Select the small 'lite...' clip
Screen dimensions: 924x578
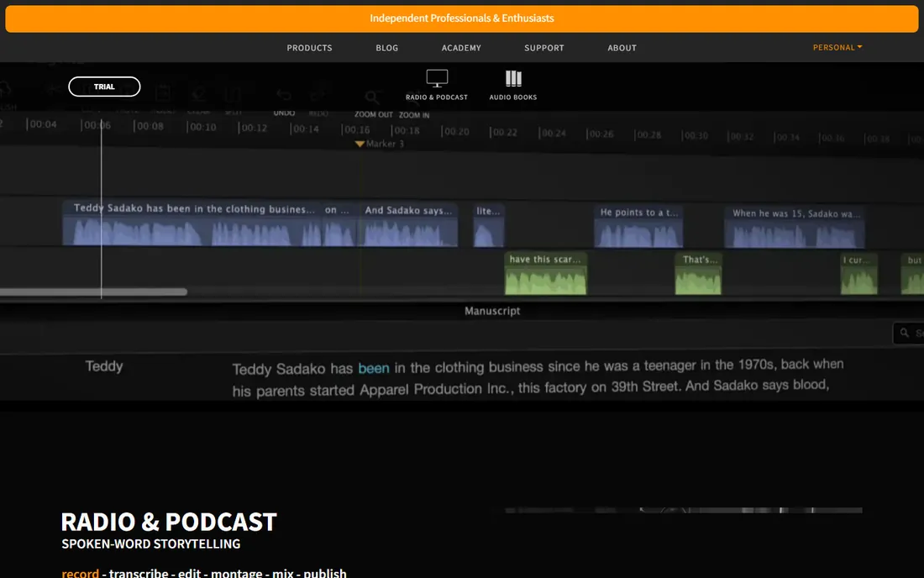tap(489, 224)
